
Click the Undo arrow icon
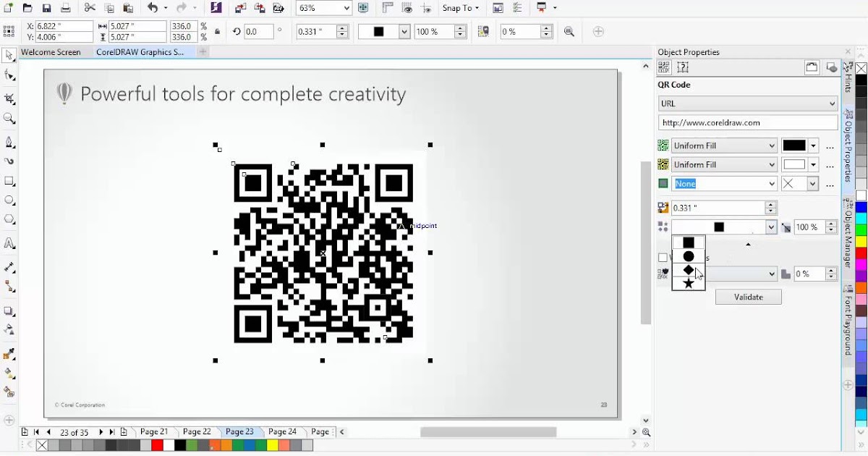pos(153,8)
